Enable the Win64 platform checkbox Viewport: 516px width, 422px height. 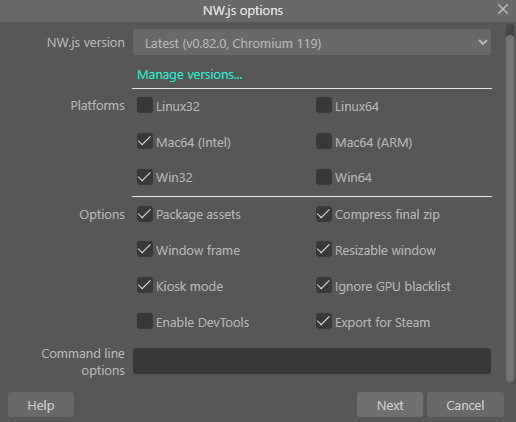point(324,177)
